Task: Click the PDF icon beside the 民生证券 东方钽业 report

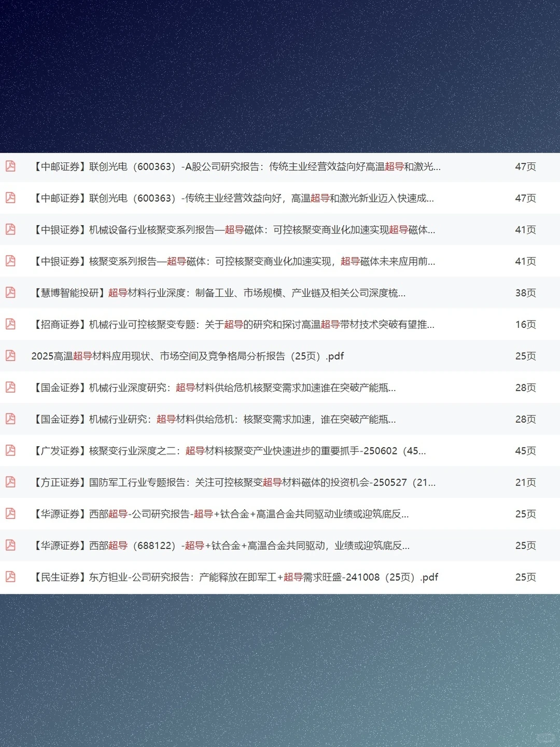Action: (10, 577)
